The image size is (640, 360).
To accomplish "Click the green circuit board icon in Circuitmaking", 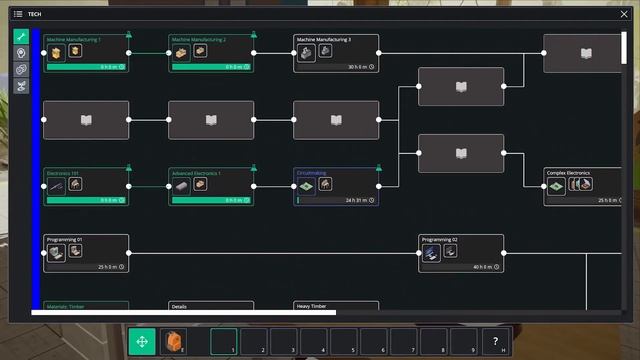I will (306, 187).
